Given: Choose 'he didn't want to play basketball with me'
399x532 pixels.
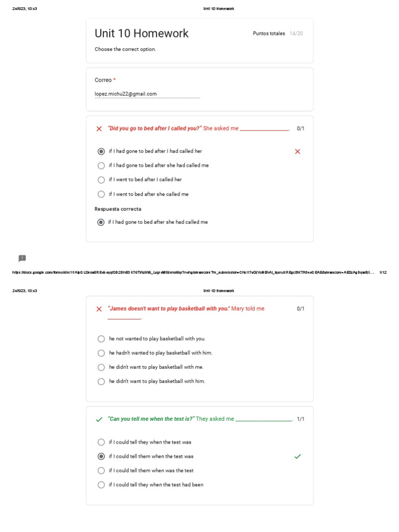Looking at the screenshot, I should 101,367.
